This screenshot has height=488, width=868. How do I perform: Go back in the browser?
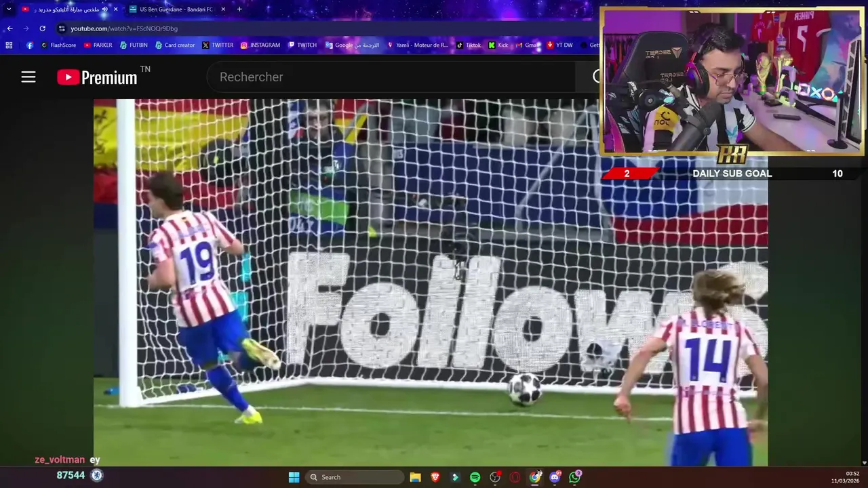pyautogui.click(x=9, y=28)
